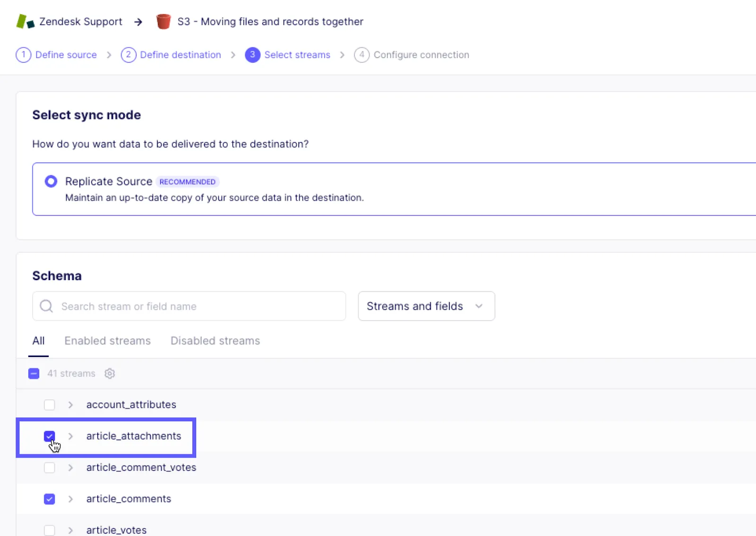Select Replicate Source radio button
Screen dimensions: 756x536
coord(51,181)
